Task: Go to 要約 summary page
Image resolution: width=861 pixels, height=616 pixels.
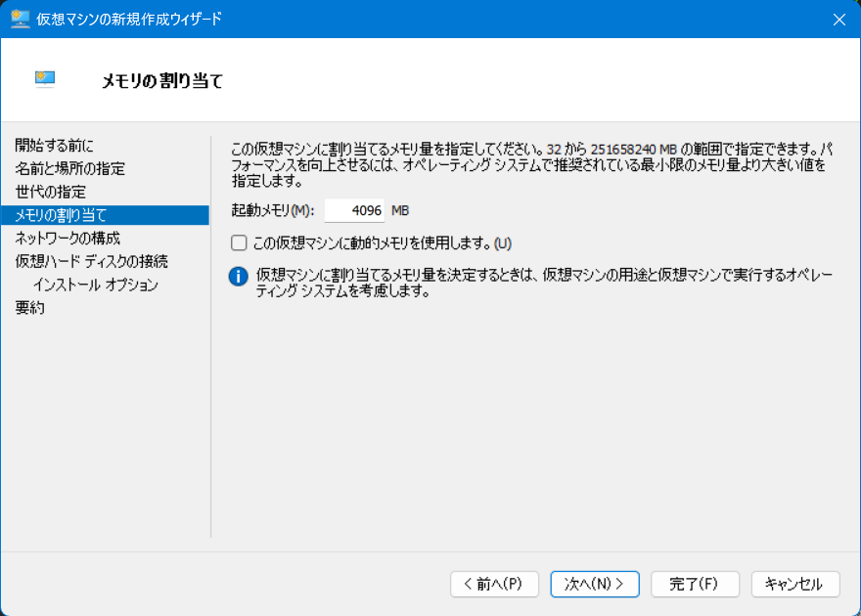Action: coord(30,308)
